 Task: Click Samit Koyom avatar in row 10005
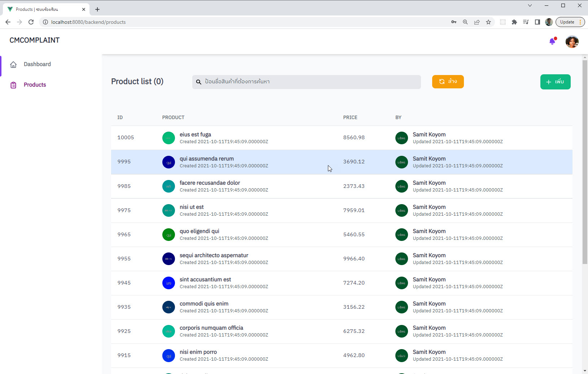click(x=401, y=138)
